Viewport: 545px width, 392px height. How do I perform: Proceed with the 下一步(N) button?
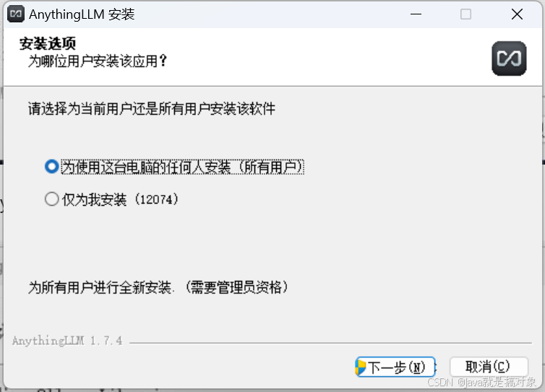(395, 367)
